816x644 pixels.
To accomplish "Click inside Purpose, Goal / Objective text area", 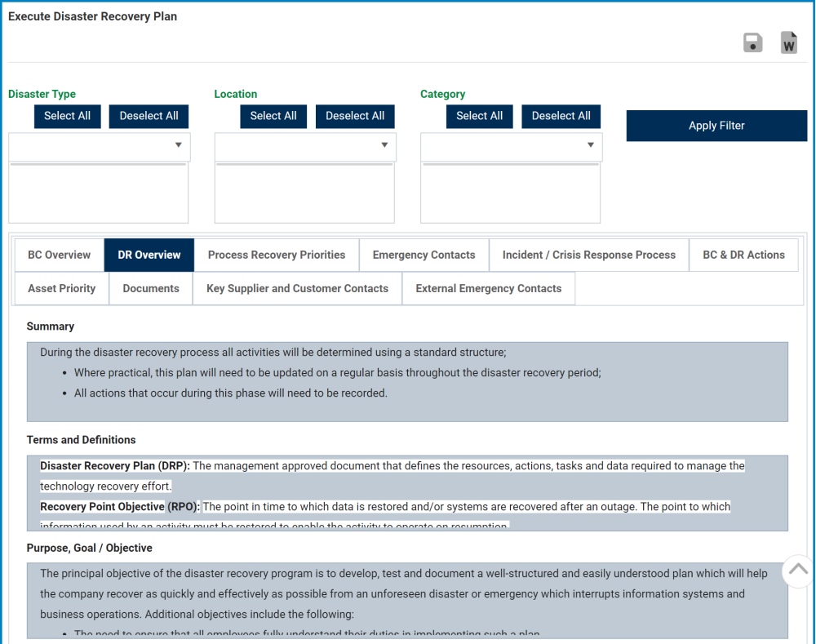I will click(407, 601).
